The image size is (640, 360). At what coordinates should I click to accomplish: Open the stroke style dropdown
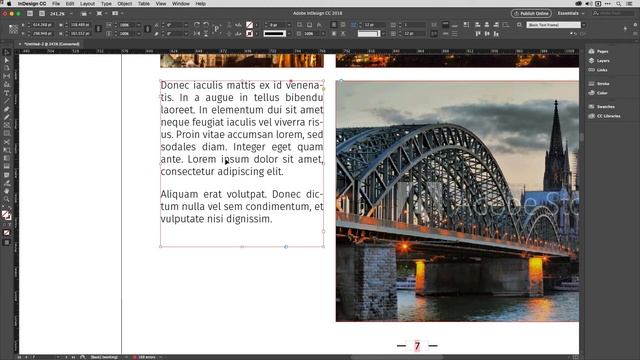[x=289, y=33]
